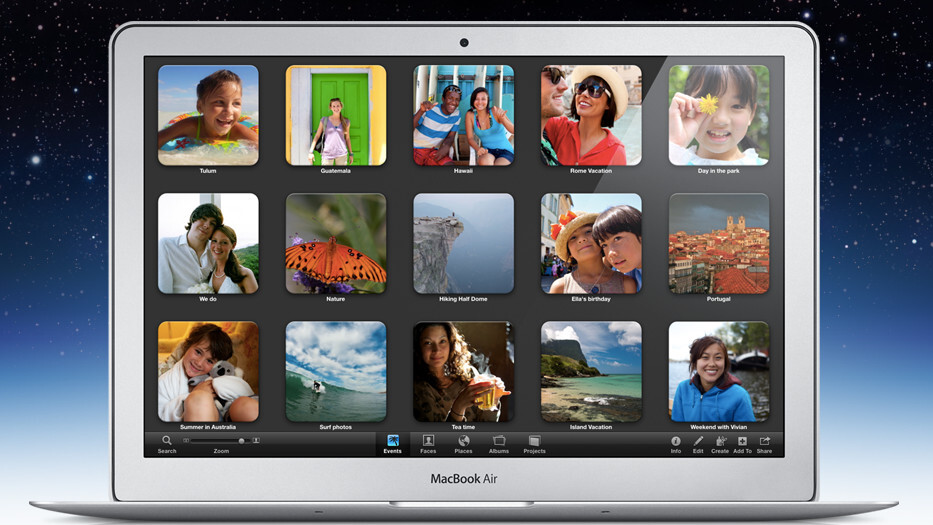Click the Search magnifier icon
This screenshot has height=525, width=933.
(x=167, y=441)
